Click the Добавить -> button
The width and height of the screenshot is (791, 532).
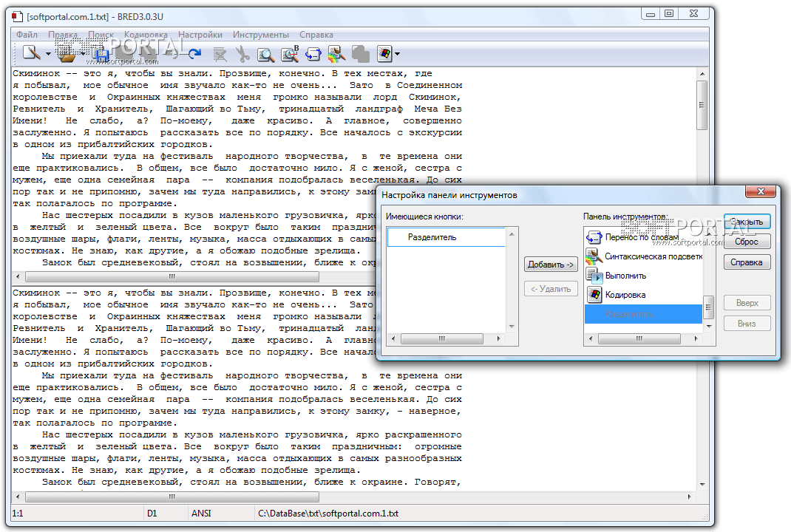[550, 265]
